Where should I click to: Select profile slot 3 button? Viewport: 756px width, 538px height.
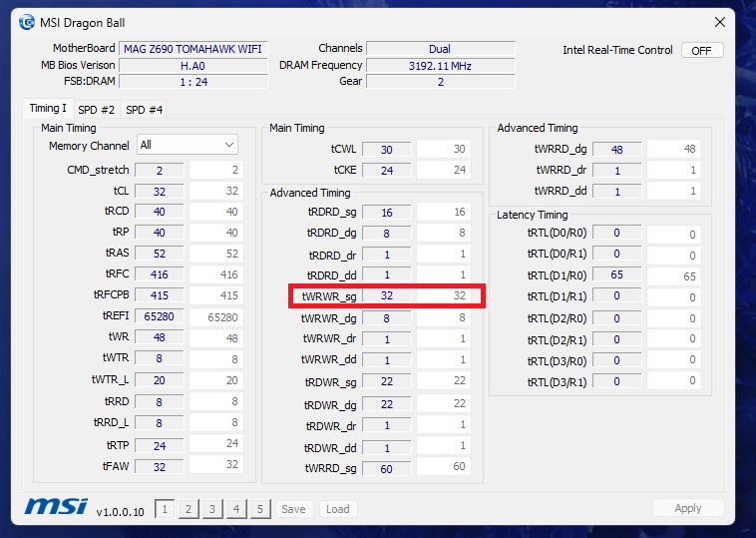tap(212, 509)
